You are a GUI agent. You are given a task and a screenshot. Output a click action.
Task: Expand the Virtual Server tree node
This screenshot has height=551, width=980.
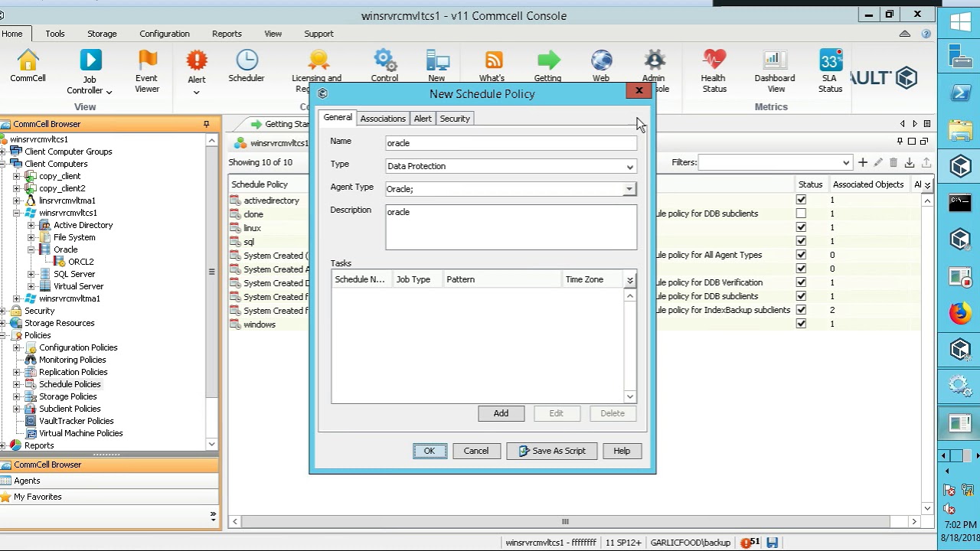(31, 286)
